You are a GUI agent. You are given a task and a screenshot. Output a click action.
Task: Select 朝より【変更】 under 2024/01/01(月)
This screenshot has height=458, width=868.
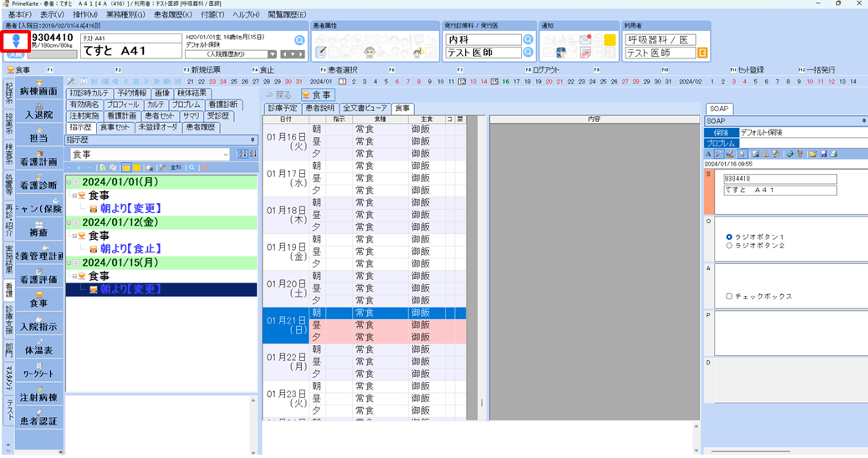point(130,209)
